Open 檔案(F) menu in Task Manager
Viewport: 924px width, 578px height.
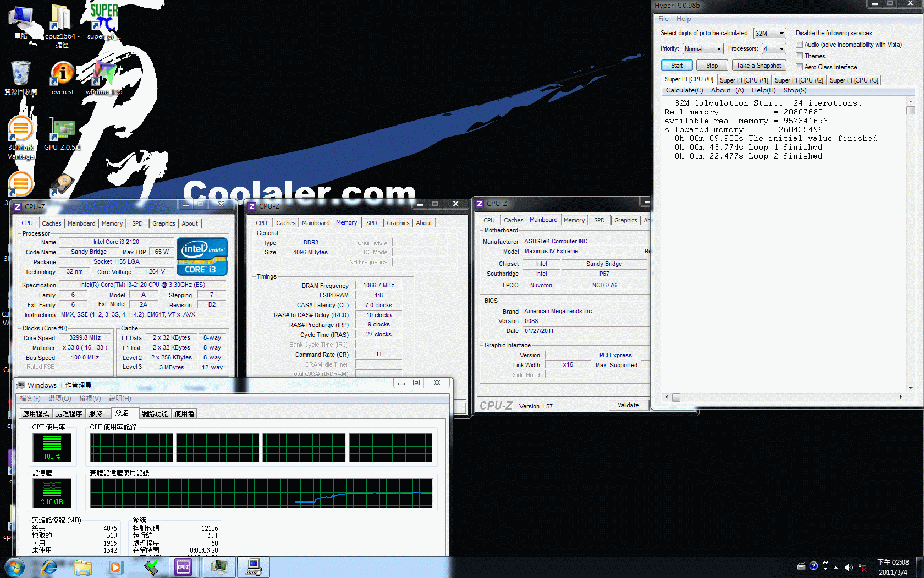click(30, 399)
